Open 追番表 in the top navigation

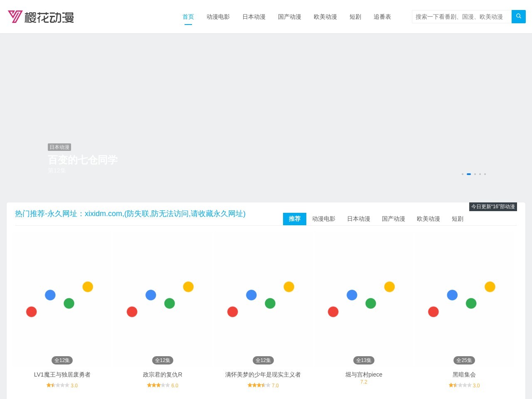click(x=382, y=17)
